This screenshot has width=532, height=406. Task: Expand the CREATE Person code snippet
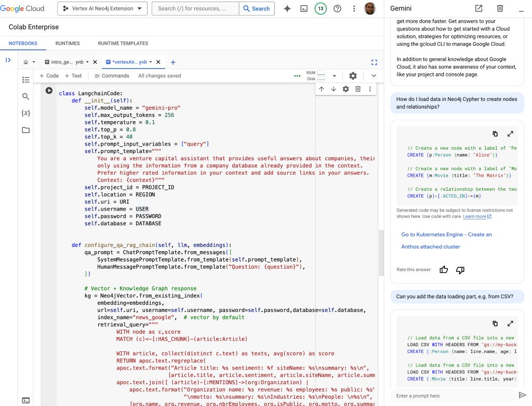[x=510, y=134]
